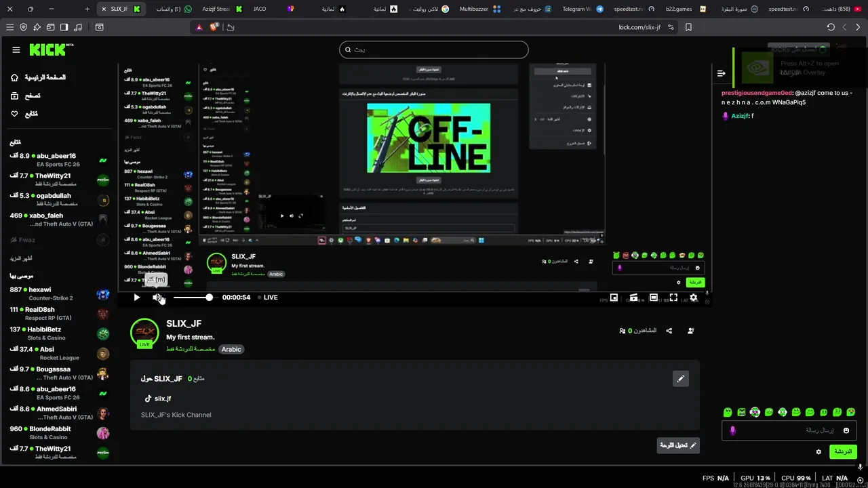Bookmark this page icon in address bar
This screenshot has height=488, width=868.
pos(688,27)
